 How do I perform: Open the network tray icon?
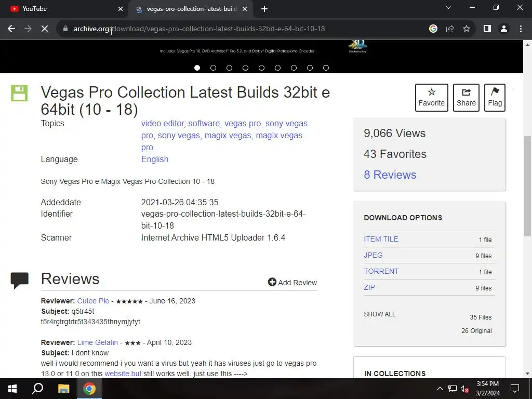coord(453,389)
